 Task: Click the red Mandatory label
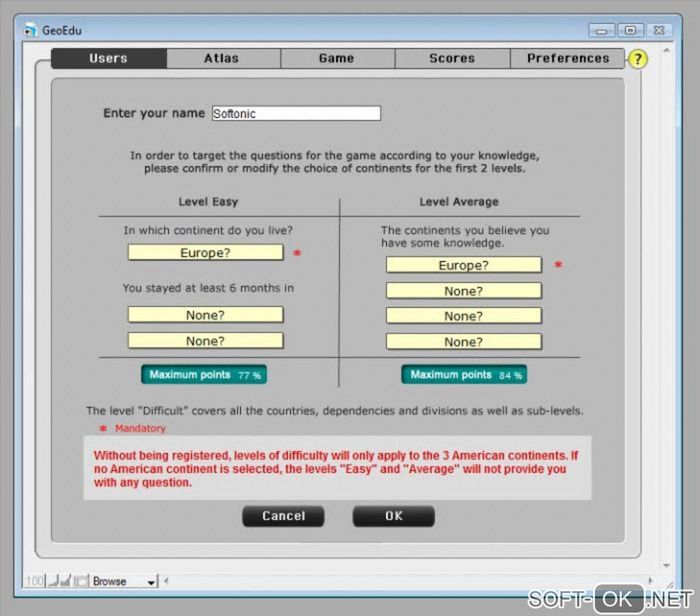140,428
